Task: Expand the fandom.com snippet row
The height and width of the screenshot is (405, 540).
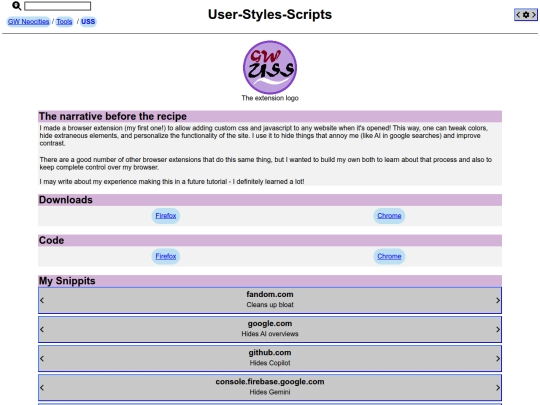Action: (270, 300)
